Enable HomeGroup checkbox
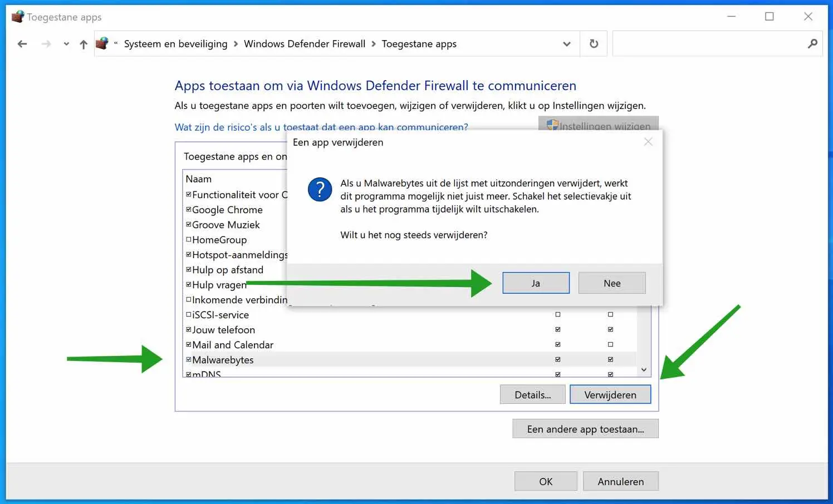This screenshot has height=504, width=833. (188, 239)
